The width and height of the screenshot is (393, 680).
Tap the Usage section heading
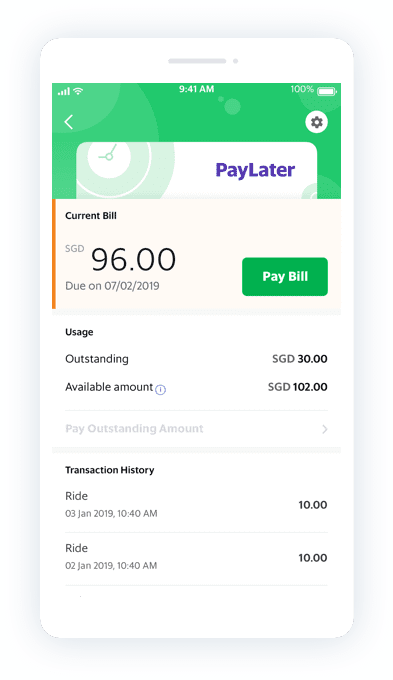click(x=79, y=332)
